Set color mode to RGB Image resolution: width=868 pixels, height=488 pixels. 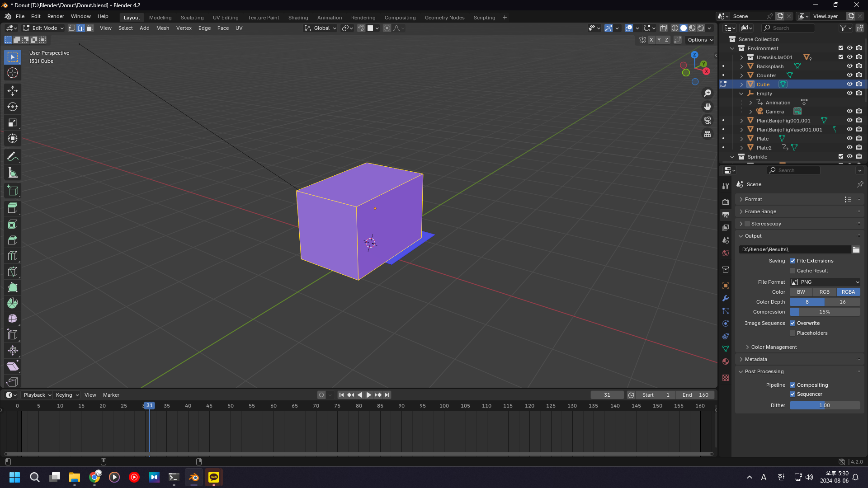point(824,292)
